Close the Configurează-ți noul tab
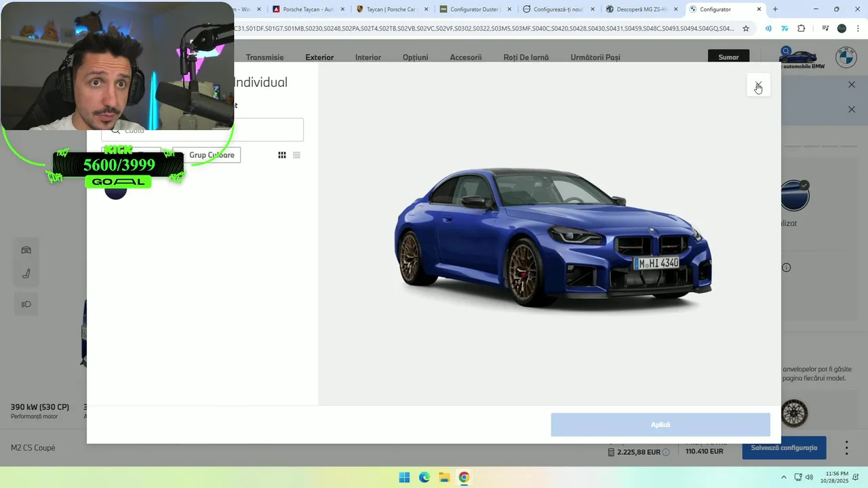This screenshot has width=868, height=488. coord(593,9)
